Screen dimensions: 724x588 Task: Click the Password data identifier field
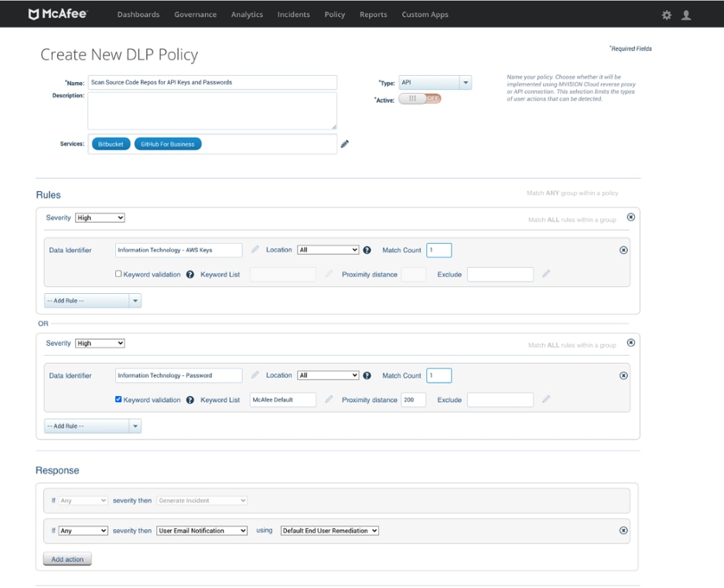point(179,375)
